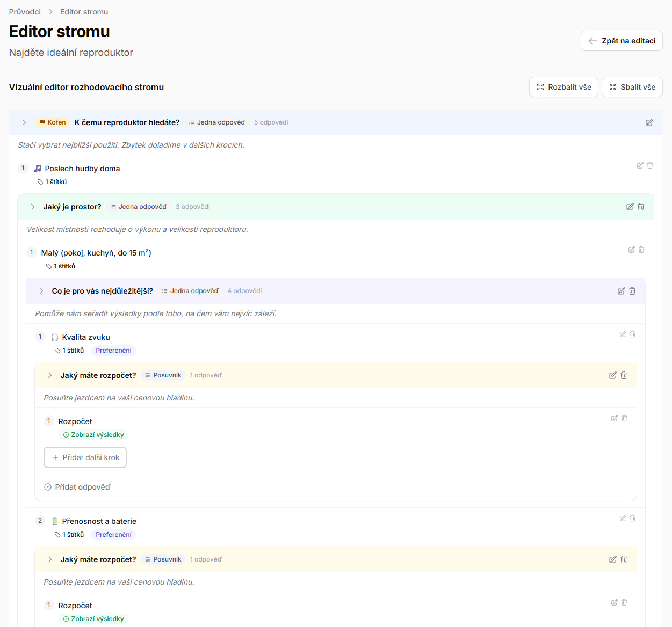Click the 'Preferenční' badge under 'Kvalita zvuku'
This screenshot has height=627, width=672.
point(113,351)
